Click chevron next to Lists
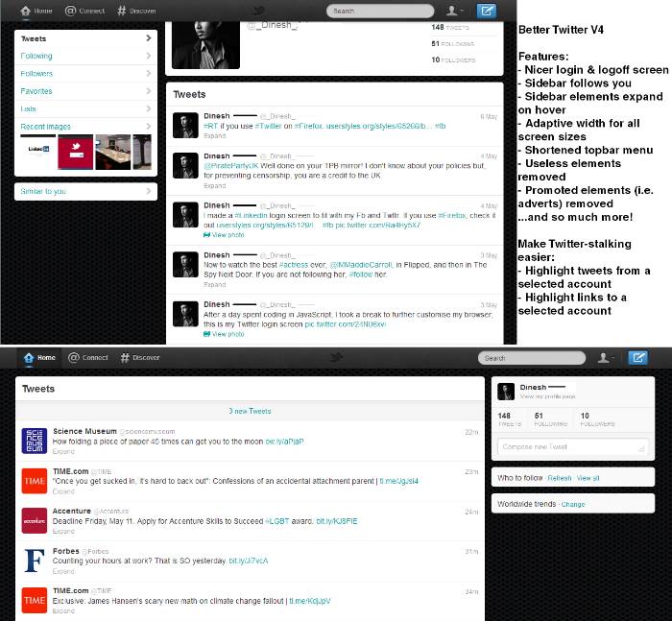Screen dimensions: 672x621 coord(148,108)
